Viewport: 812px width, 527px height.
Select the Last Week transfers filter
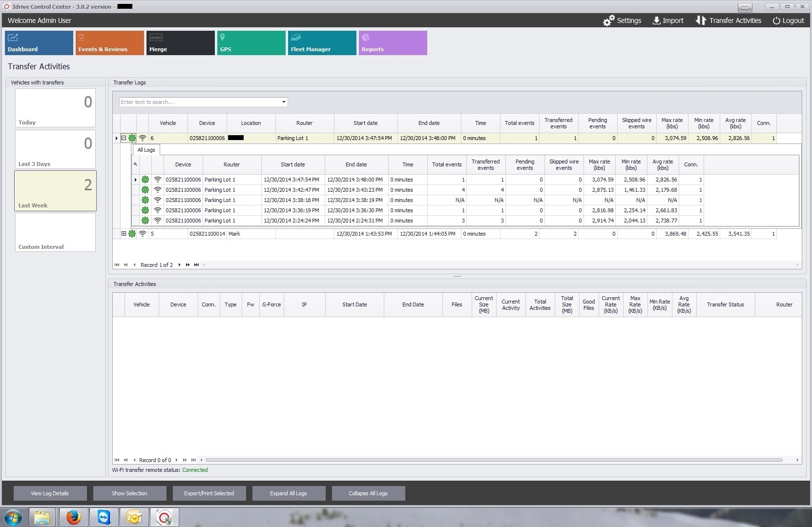pos(55,191)
